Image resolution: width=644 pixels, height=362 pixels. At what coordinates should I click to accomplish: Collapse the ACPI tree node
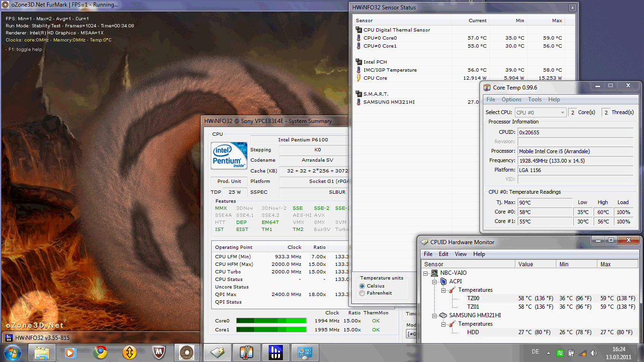[x=435, y=281]
